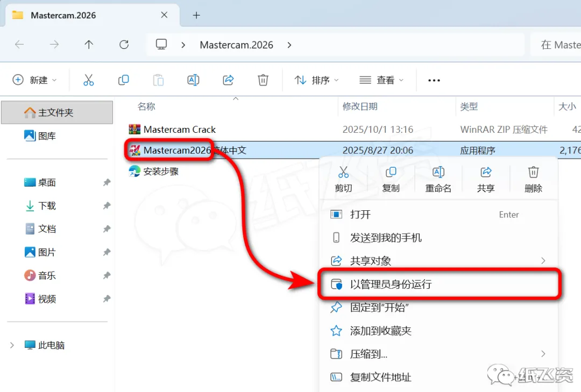This screenshot has height=392, width=581.
Task: Open 图库 in the sidebar
Action: click(40, 136)
